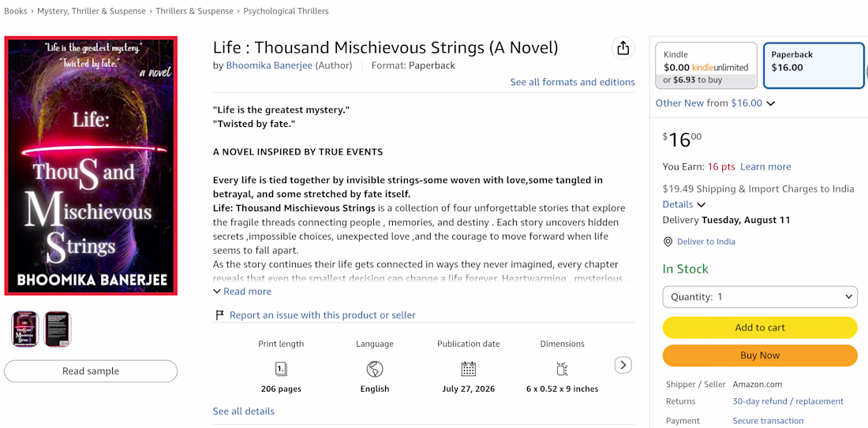
Task: Click the share icon beside the title
Action: [623, 48]
